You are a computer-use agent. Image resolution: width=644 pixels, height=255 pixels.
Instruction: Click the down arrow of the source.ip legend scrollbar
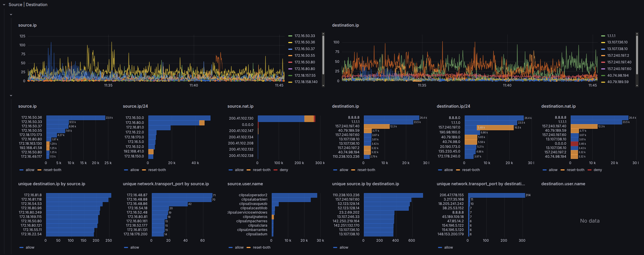pos(323,85)
